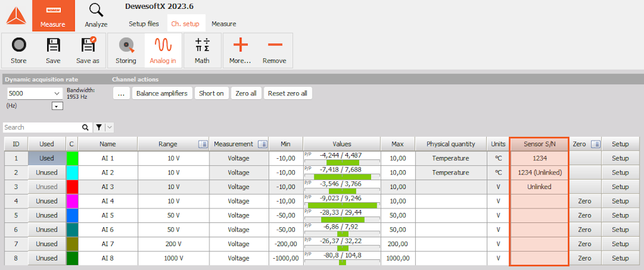Viewport: 644px width, 270px height.
Task: Open AI 7 range 200 V cell
Action: pos(174,244)
